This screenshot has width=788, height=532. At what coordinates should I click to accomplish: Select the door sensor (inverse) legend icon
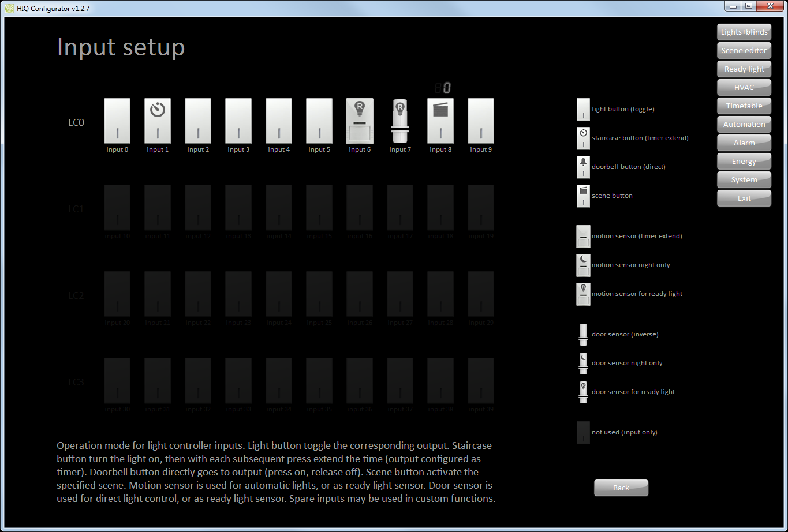[583, 334]
